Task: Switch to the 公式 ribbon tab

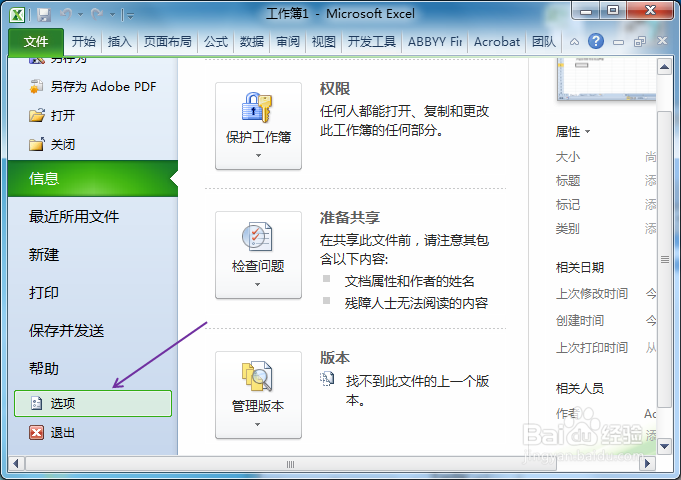Action: click(x=216, y=42)
